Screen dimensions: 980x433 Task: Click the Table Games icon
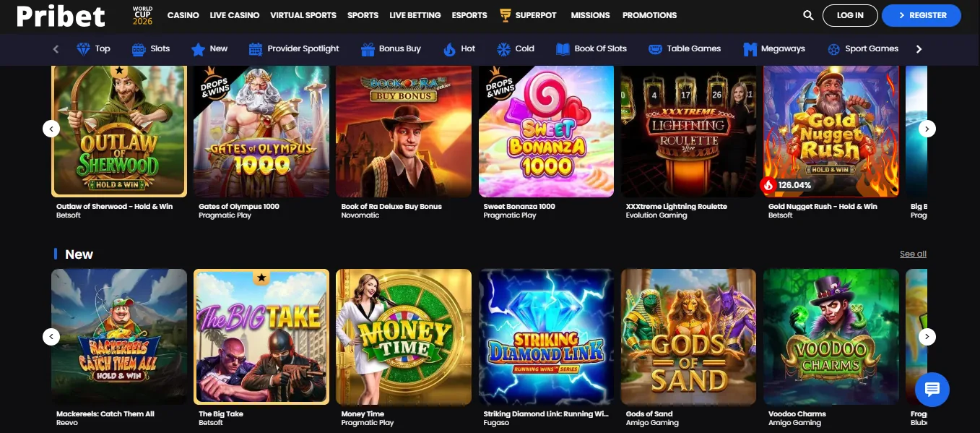(x=655, y=49)
